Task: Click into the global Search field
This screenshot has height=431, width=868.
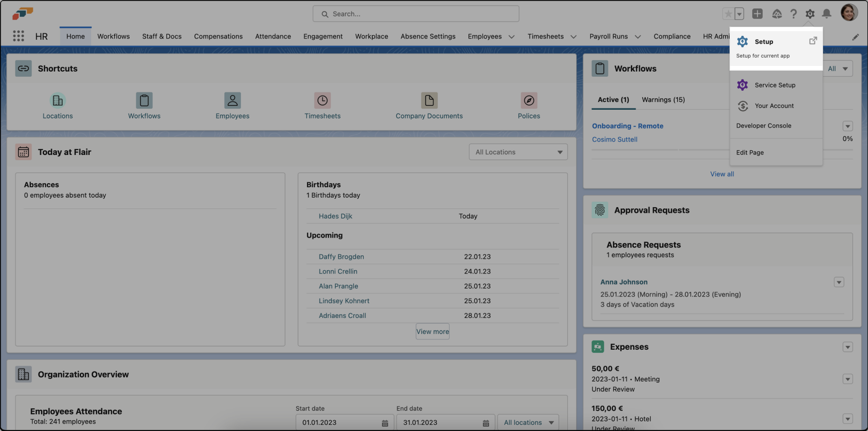Action: [415, 14]
